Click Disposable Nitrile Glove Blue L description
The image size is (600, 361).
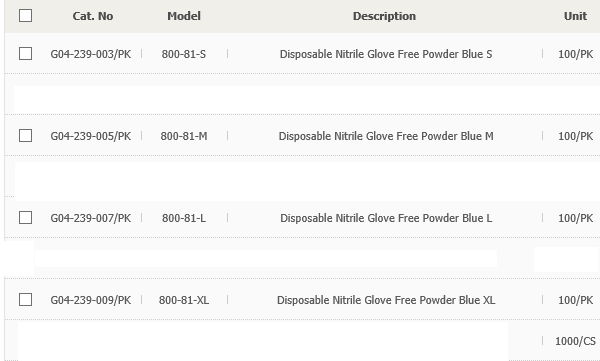point(386,218)
